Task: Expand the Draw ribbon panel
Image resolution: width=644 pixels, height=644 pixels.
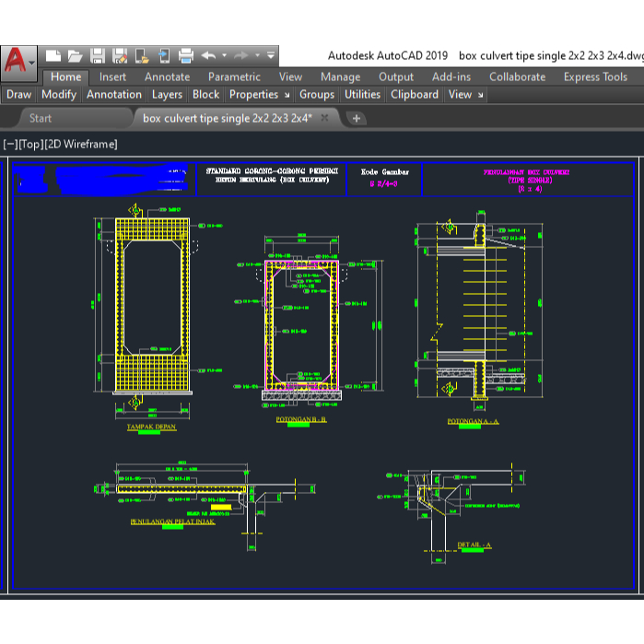Action: [x=19, y=95]
